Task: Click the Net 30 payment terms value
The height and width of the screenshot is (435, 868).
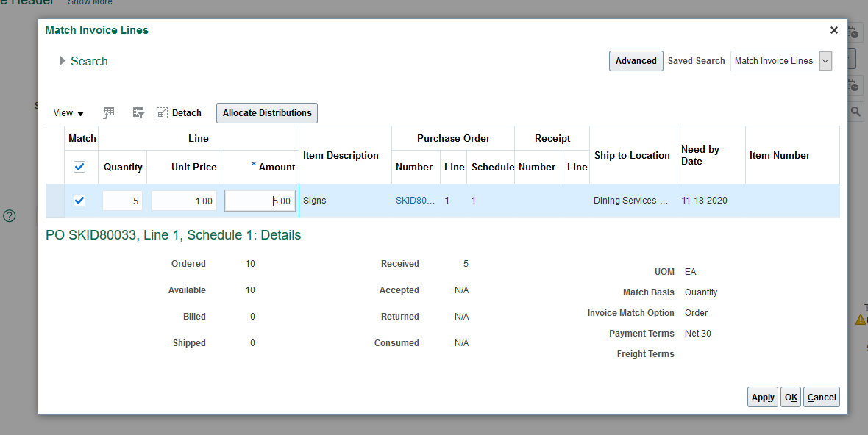Action: [698, 334]
